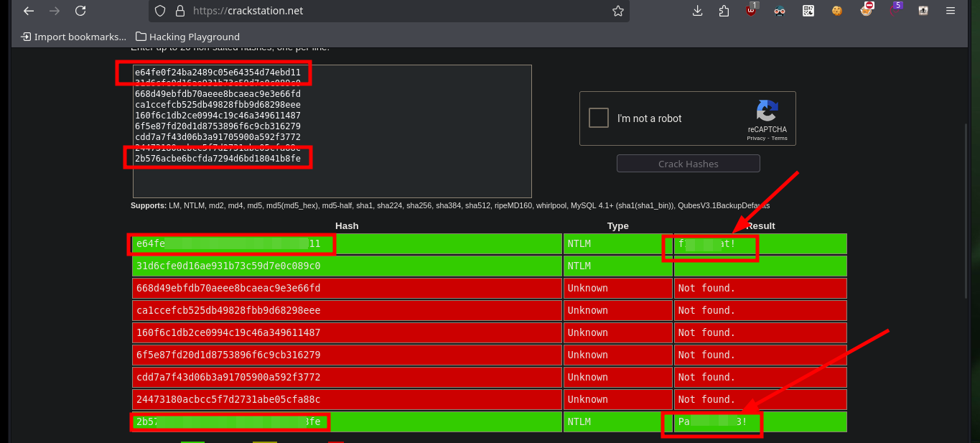The height and width of the screenshot is (443, 980).
Task: Open the Firefox hamburger application menu
Action: [x=951, y=11]
